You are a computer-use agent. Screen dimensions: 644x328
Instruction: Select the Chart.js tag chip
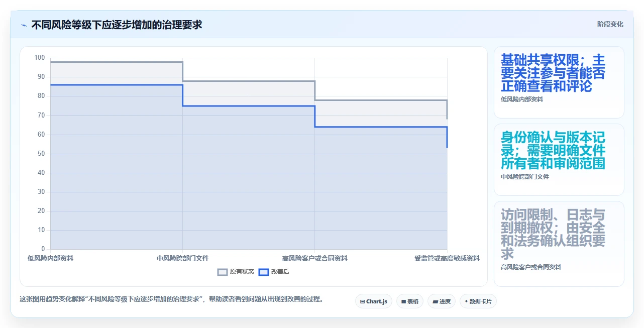pos(374,301)
